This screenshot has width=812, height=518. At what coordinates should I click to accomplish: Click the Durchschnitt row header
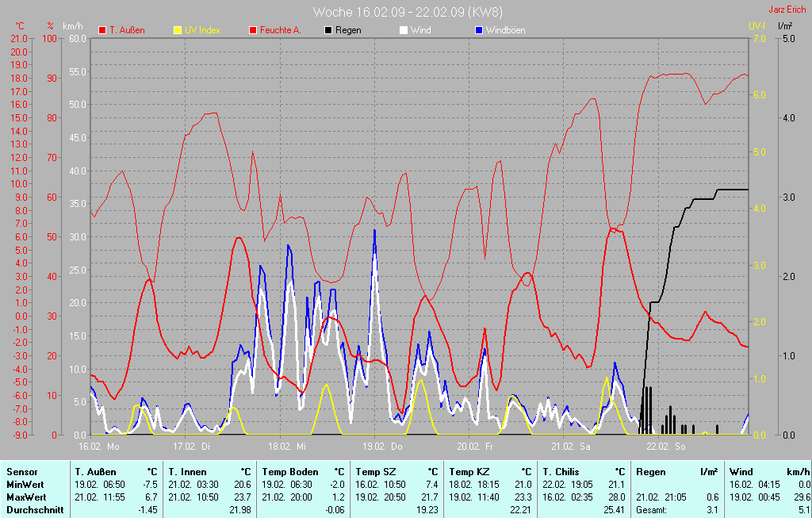[x=35, y=510]
